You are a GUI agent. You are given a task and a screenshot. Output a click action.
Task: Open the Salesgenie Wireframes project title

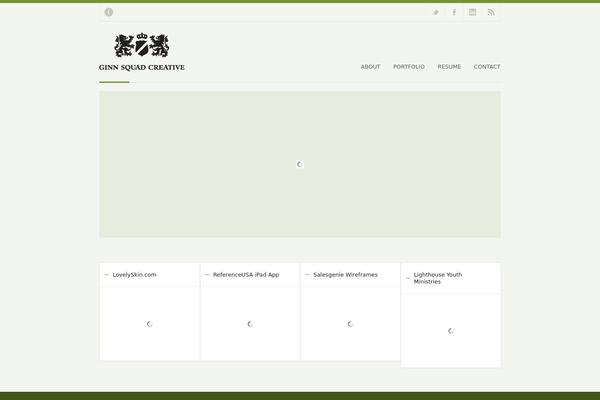click(345, 274)
